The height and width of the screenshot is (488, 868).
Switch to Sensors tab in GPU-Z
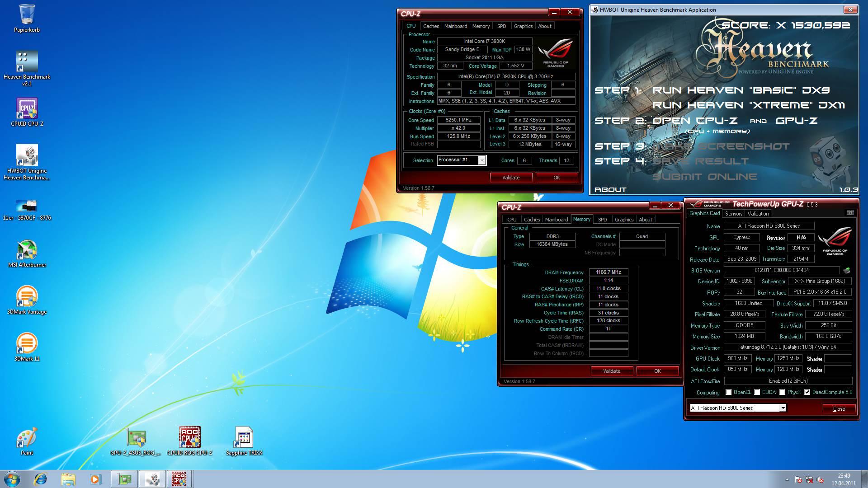[733, 214]
